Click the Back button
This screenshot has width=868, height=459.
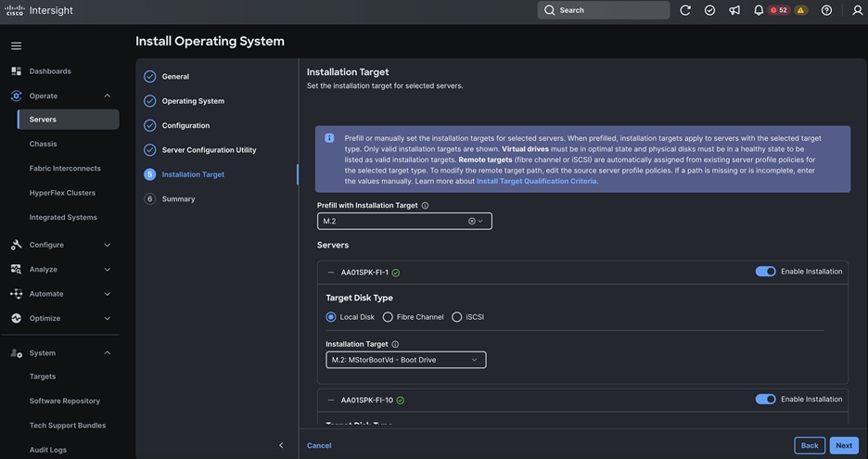coord(810,445)
